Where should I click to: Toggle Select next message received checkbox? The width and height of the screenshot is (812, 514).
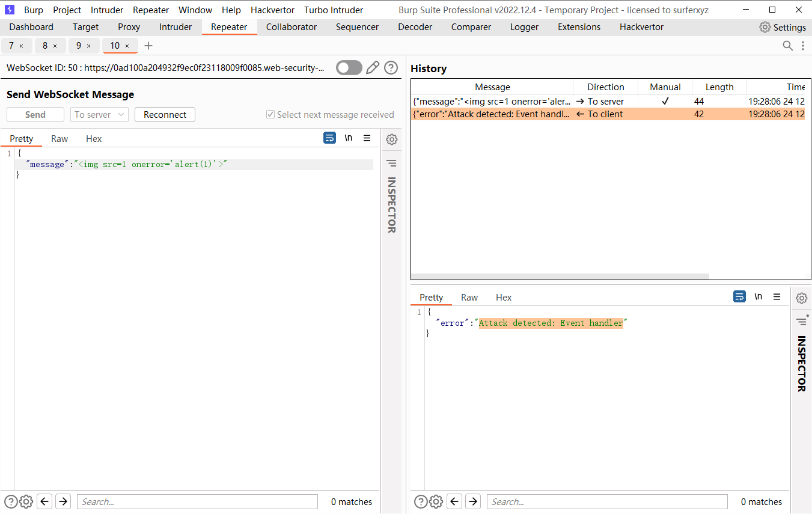[270, 114]
